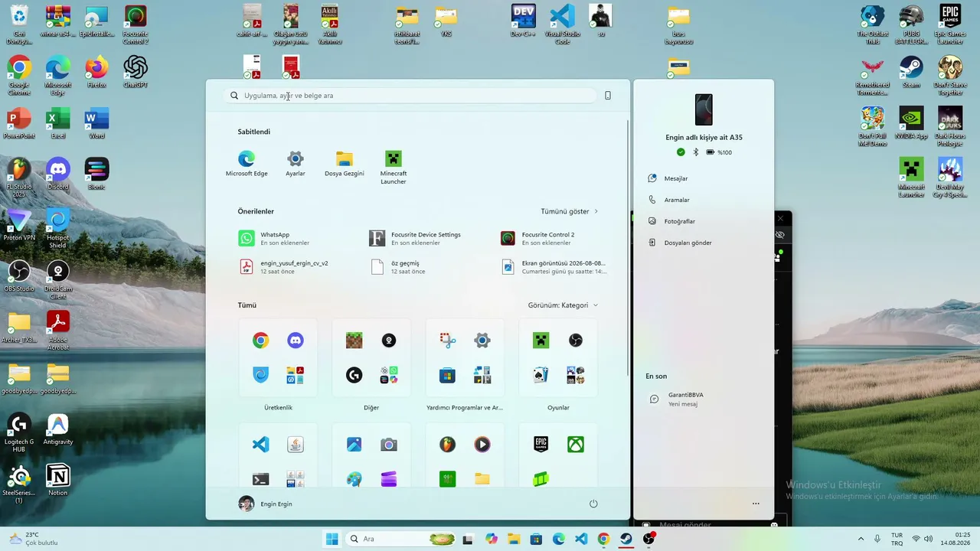The height and width of the screenshot is (551, 980).
Task: Select the Notion desktop icon
Action: coord(58,480)
